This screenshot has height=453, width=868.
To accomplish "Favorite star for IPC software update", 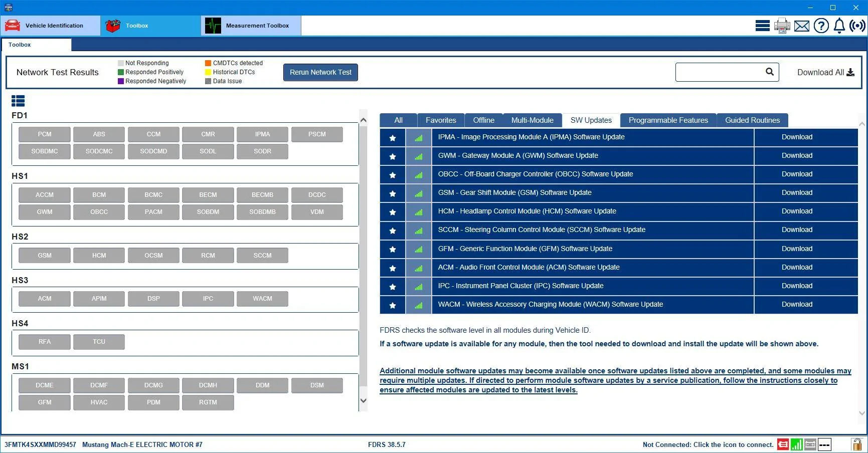I will [393, 286].
